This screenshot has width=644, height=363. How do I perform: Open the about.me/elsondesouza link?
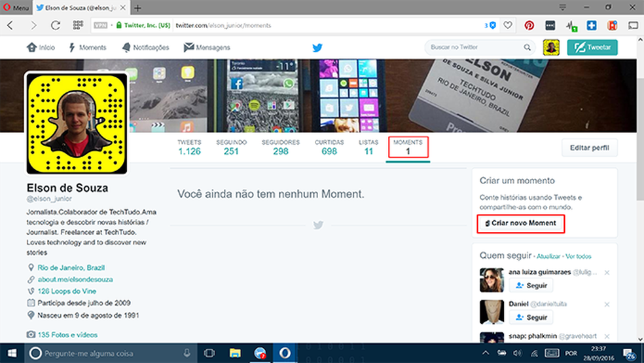click(x=75, y=280)
